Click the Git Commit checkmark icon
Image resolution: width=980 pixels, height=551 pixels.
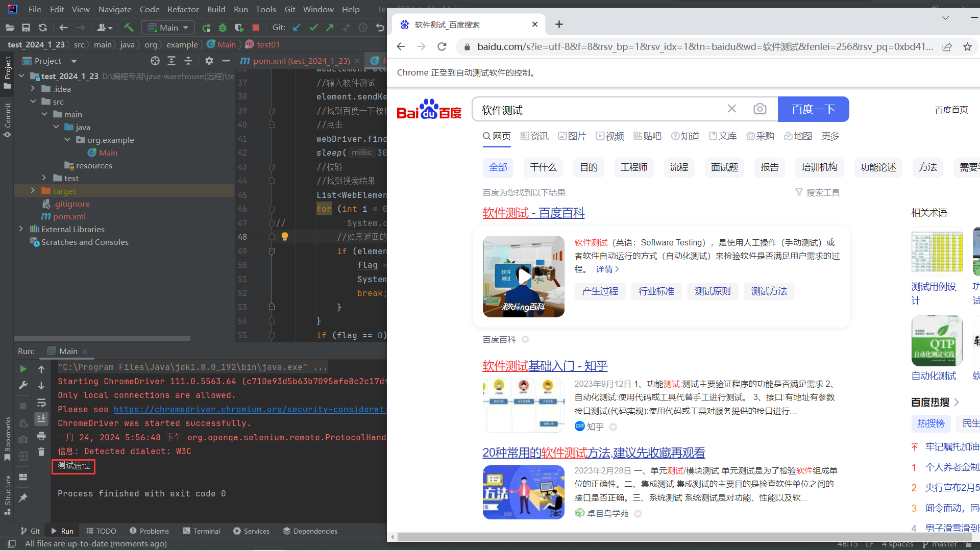tap(313, 28)
